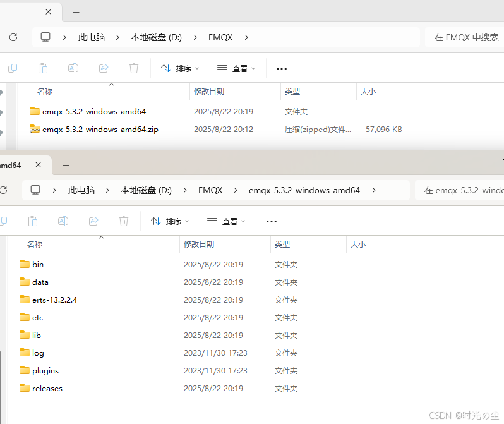Select the plugins folder icon

[x=25, y=370]
